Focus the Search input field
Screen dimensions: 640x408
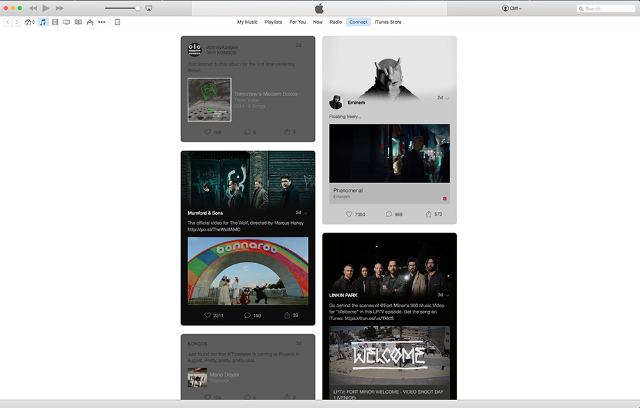click(606, 9)
